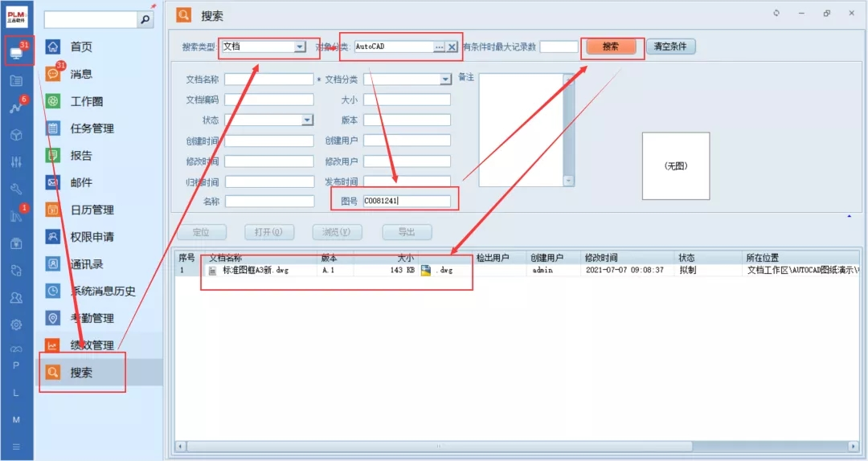This screenshot has height=461, width=868.
Task: Click the 日历管理 calendar icon
Action: click(53, 210)
